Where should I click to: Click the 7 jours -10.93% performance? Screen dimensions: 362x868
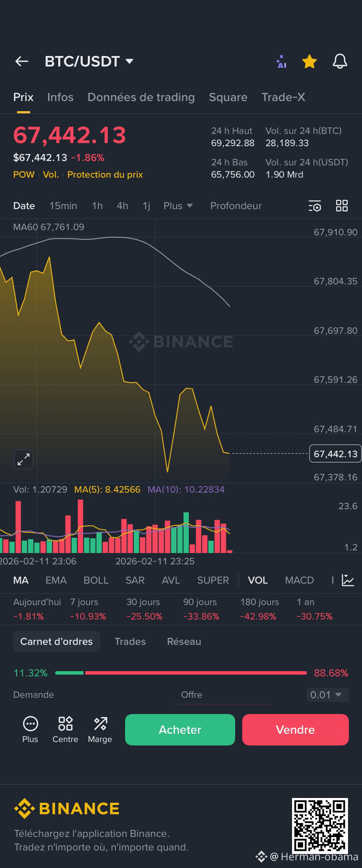tap(88, 609)
